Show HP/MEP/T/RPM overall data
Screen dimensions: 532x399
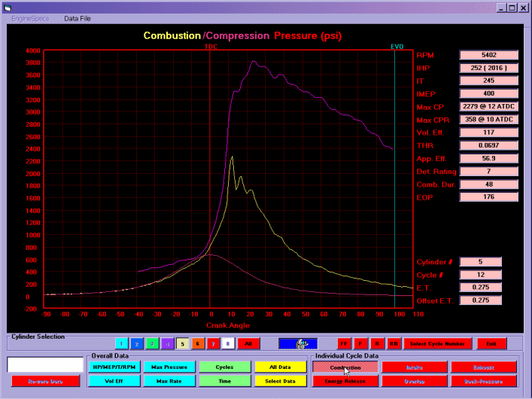pyautogui.click(x=113, y=367)
